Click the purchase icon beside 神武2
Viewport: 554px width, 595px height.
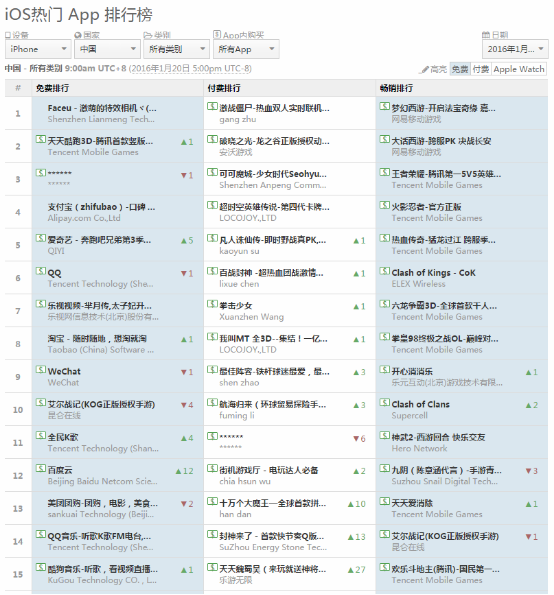(x=385, y=435)
